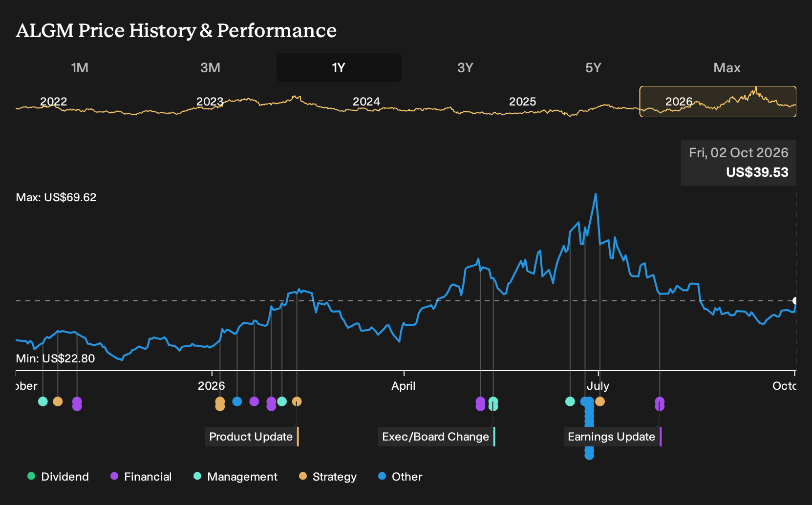Click the single purple Financial marker in January 2026

[x=254, y=401]
